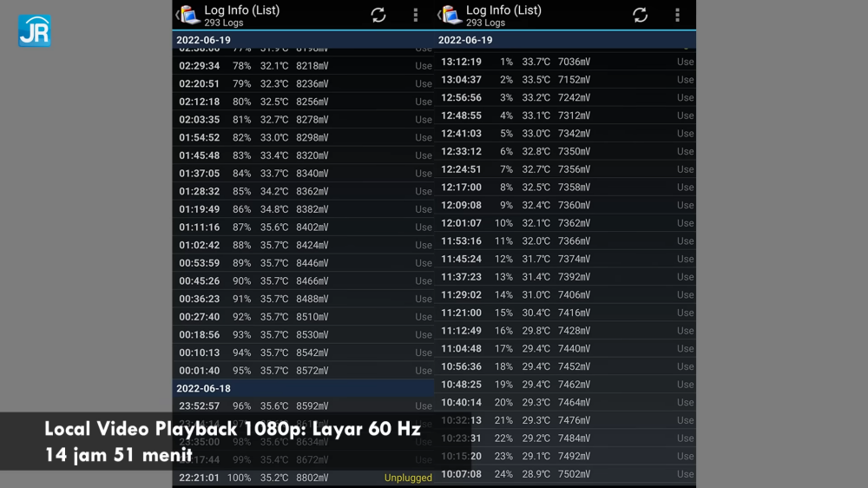Click the Use label on 01:11:16 row

(x=423, y=228)
